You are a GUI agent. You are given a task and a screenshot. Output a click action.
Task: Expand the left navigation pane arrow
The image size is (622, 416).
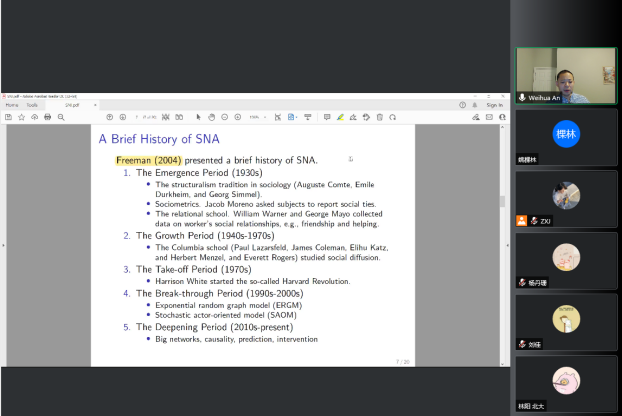click(x=3, y=245)
